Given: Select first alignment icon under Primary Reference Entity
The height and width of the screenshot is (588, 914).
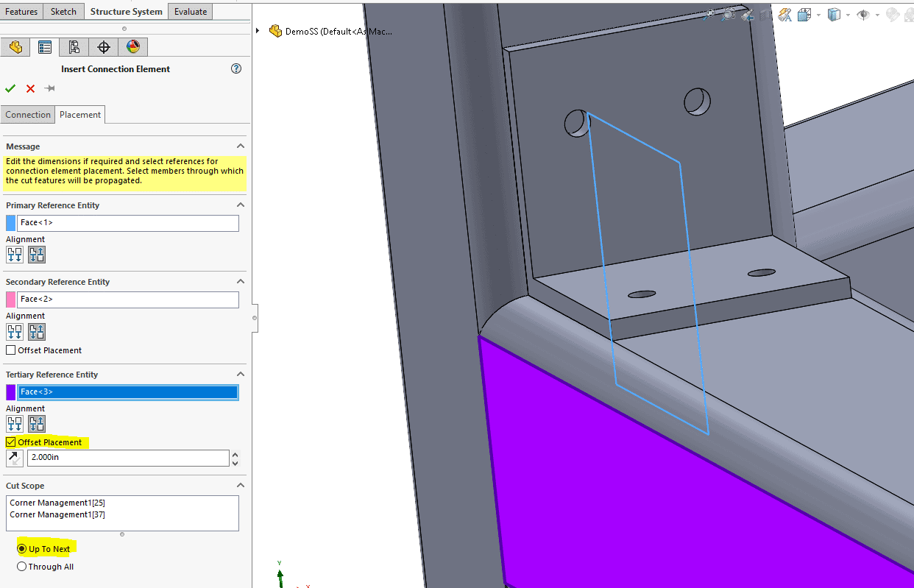Looking at the screenshot, I should (x=15, y=255).
